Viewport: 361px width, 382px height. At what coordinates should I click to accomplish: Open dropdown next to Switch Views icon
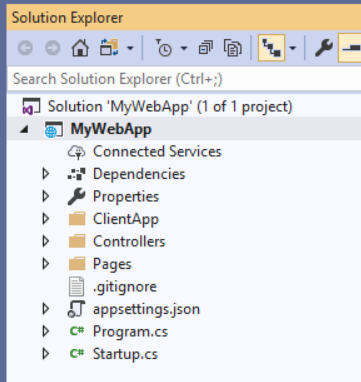click(x=130, y=48)
